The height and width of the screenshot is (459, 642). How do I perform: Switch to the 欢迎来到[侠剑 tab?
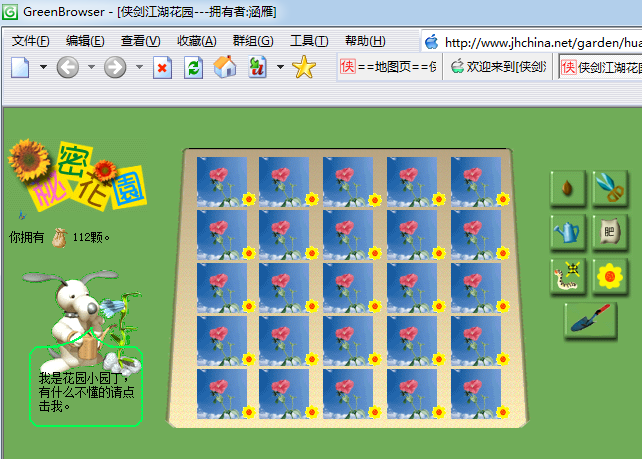coord(498,66)
